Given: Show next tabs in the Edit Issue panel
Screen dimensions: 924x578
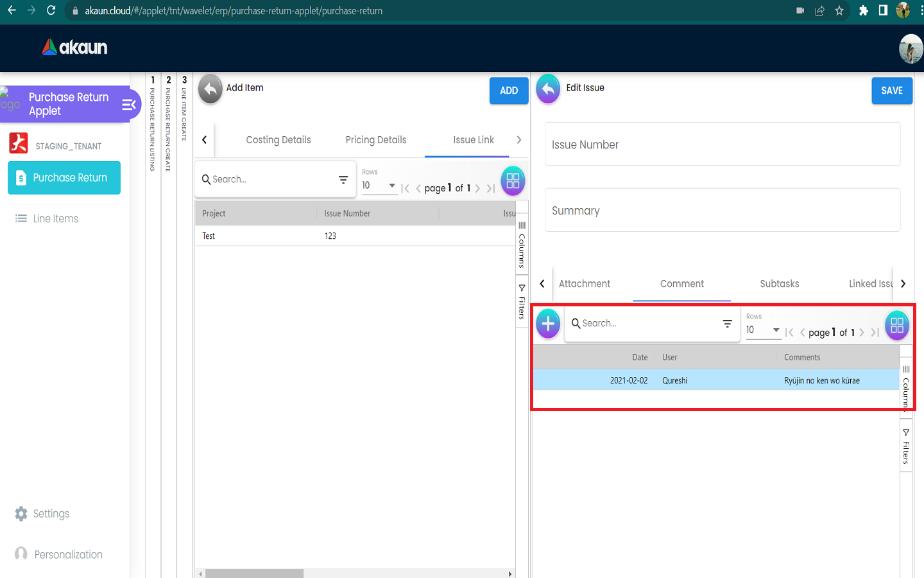Looking at the screenshot, I should click(x=903, y=284).
